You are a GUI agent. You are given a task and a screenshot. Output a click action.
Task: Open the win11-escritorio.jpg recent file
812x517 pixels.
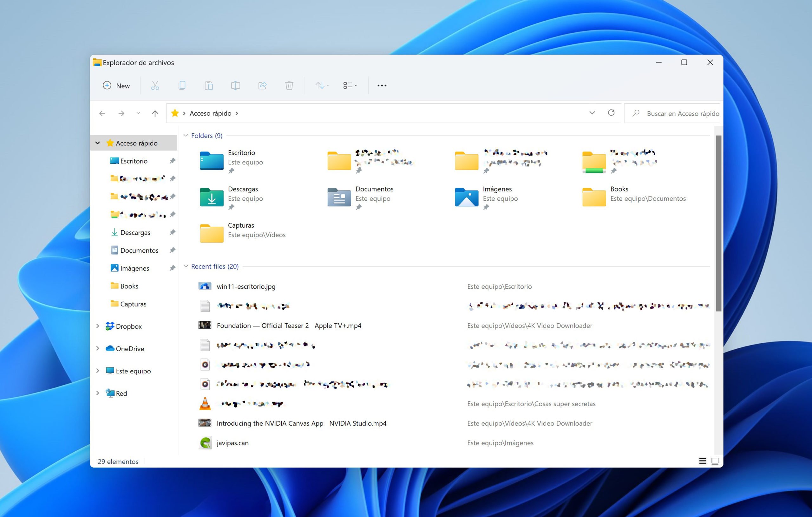pos(246,287)
